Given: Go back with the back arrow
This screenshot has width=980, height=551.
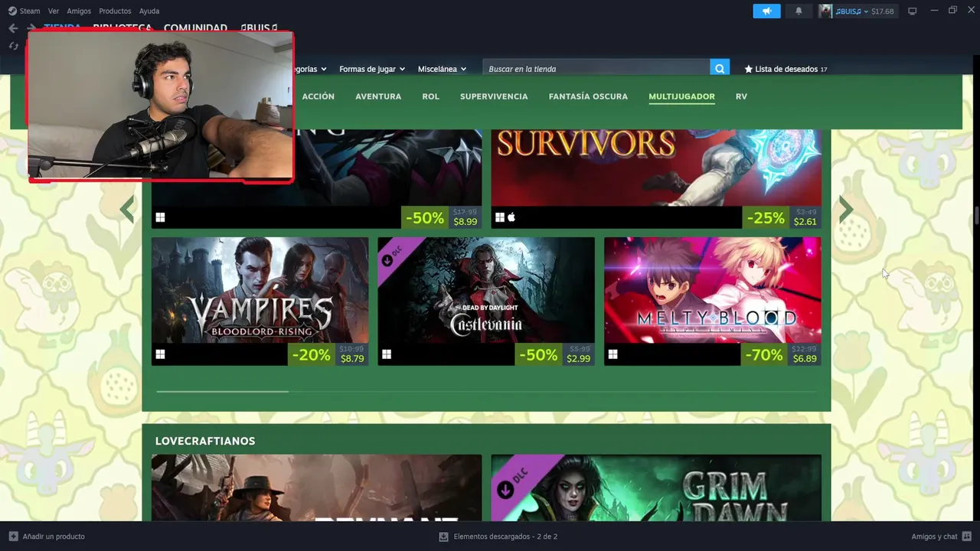Looking at the screenshot, I should [x=13, y=28].
